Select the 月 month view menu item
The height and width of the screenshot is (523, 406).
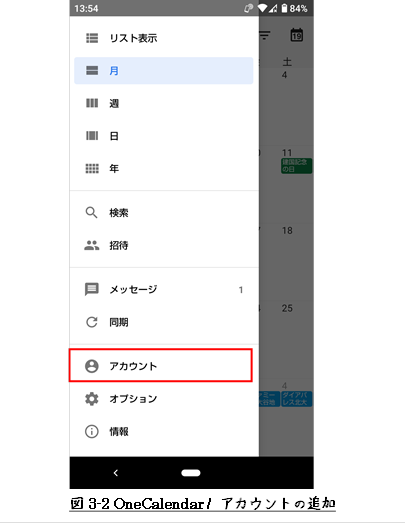coord(163,71)
